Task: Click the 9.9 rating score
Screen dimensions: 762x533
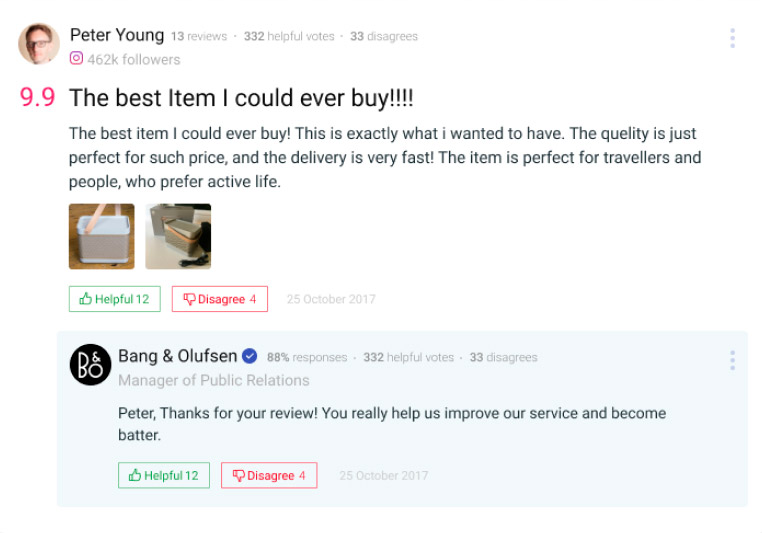Action: (37, 98)
